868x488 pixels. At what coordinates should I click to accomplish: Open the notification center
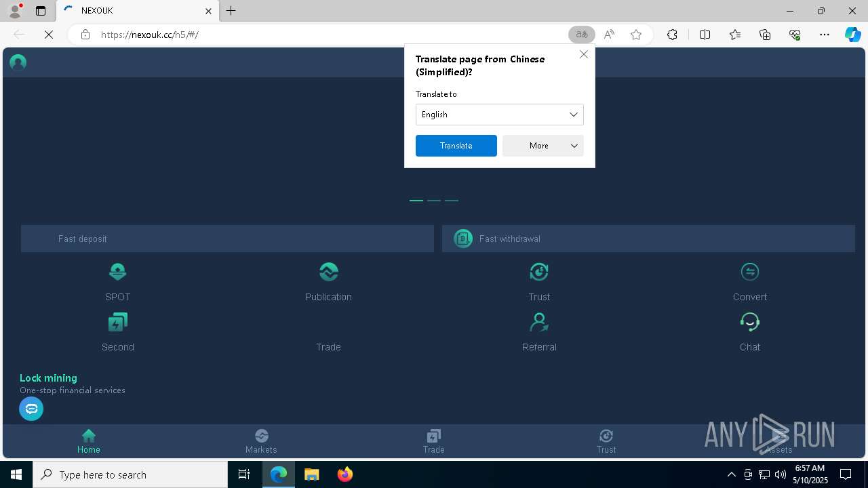point(846,474)
